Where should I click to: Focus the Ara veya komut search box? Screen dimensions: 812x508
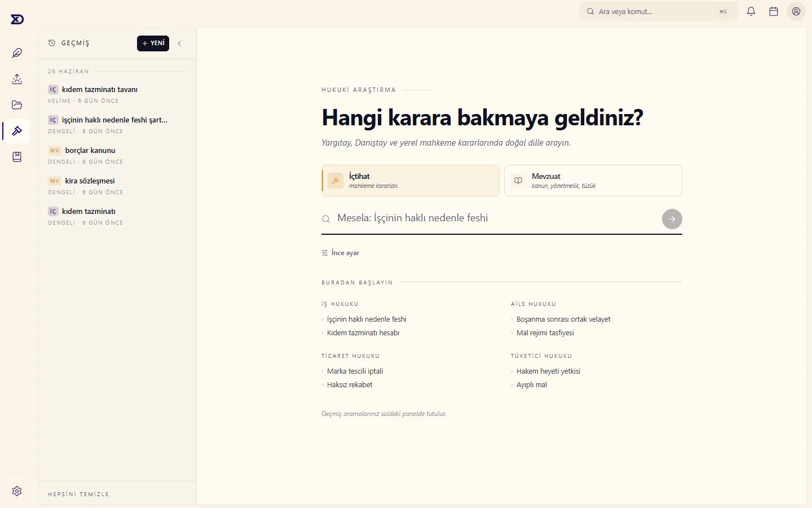coord(659,11)
